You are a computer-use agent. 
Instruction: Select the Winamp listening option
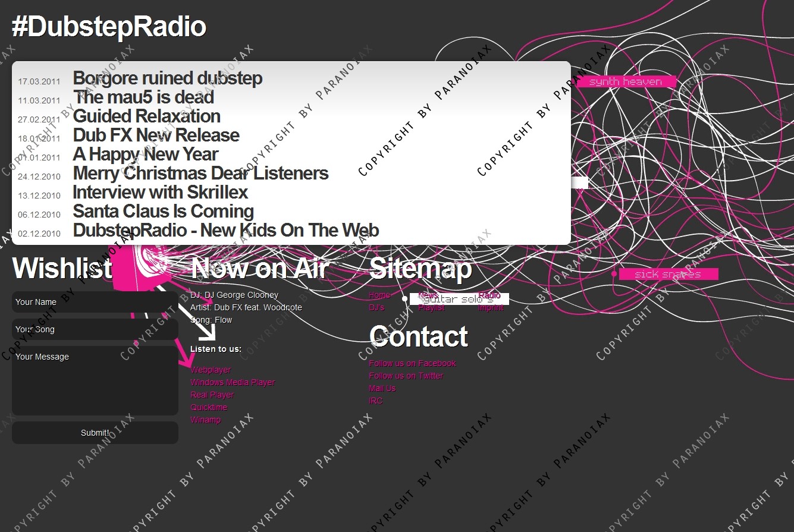coord(205,420)
